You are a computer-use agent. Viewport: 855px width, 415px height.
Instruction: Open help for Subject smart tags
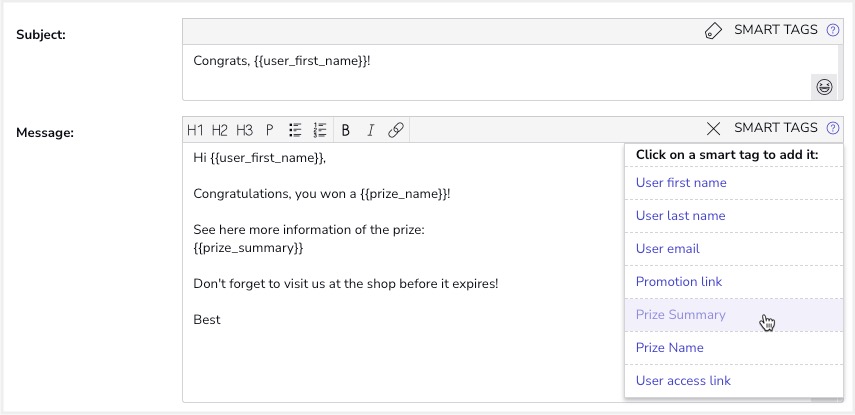[x=833, y=31]
